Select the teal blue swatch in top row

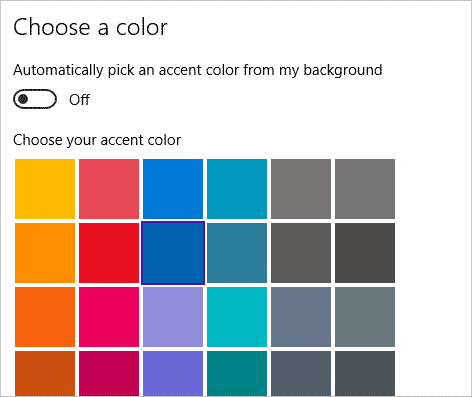pos(237,189)
